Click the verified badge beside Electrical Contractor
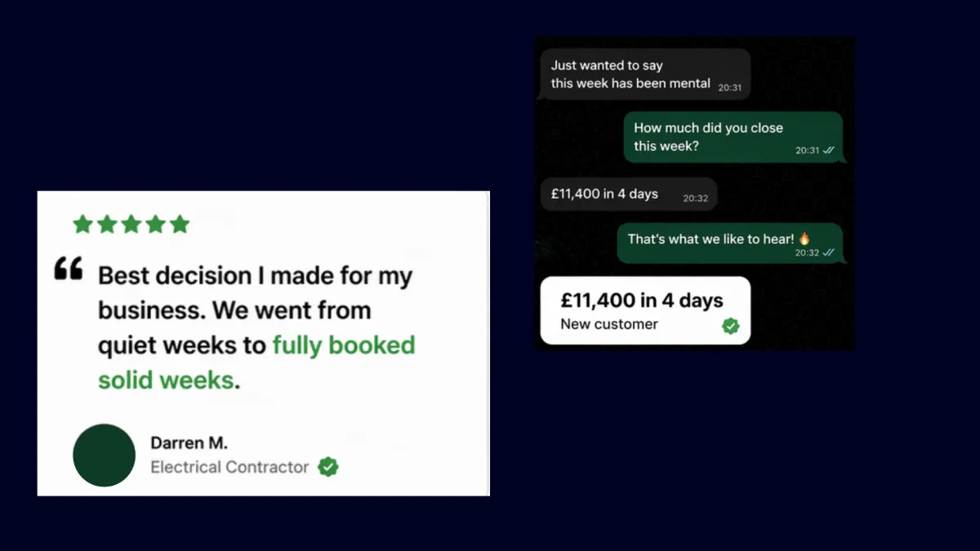Viewport: 980px width, 551px height. click(x=328, y=467)
